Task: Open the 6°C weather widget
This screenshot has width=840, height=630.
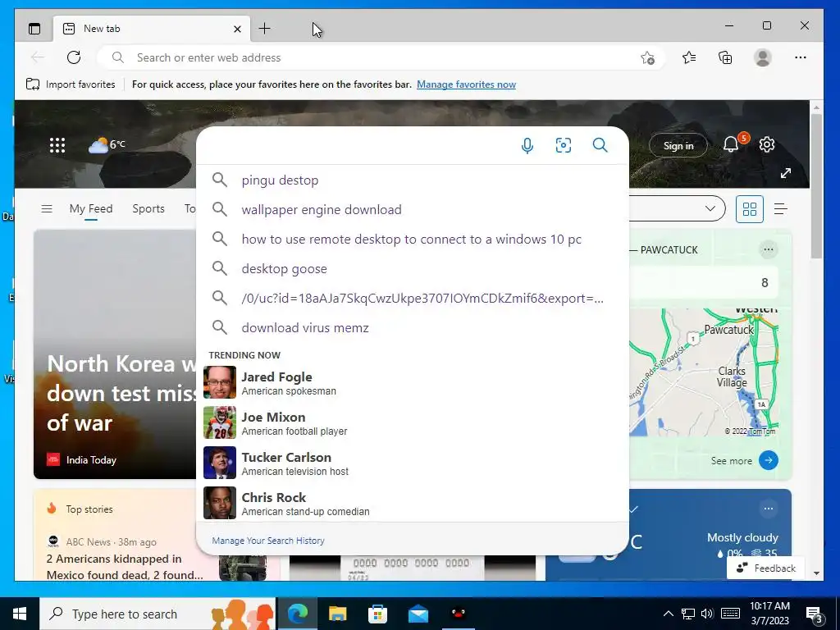Action: tap(107, 144)
